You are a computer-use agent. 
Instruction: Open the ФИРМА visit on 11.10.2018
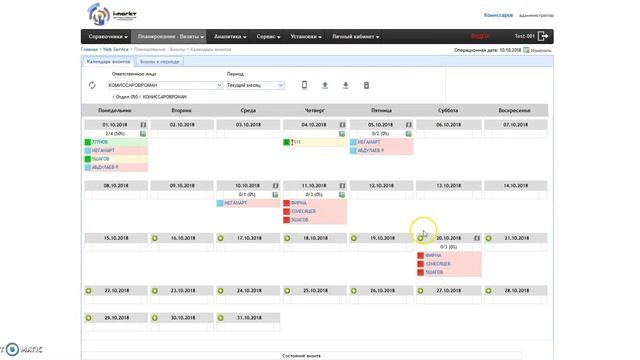pos(299,203)
